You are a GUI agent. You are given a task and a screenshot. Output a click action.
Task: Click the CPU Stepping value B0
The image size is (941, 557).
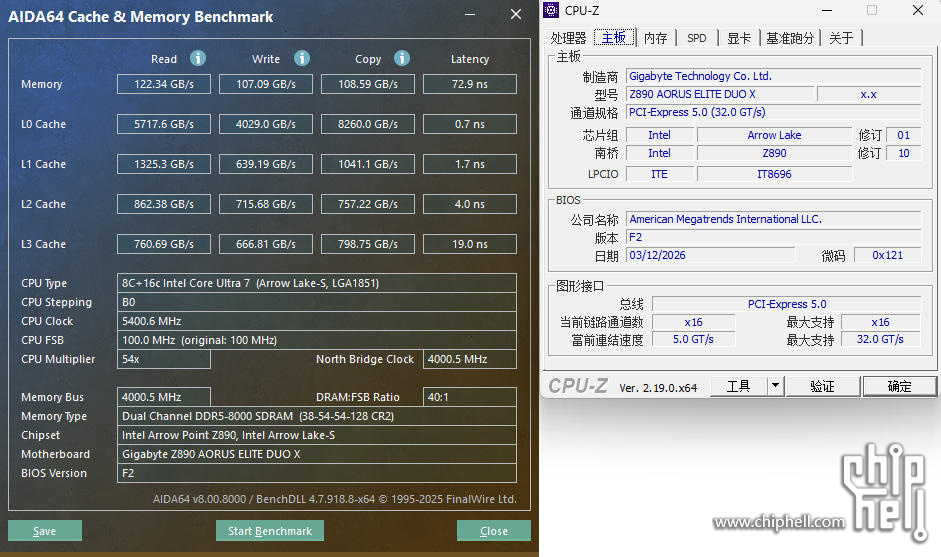(317, 302)
